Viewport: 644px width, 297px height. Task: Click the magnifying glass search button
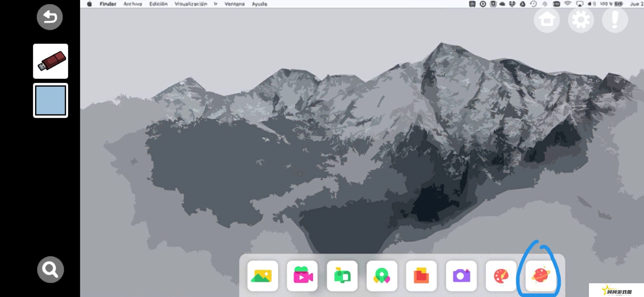click(x=50, y=269)
